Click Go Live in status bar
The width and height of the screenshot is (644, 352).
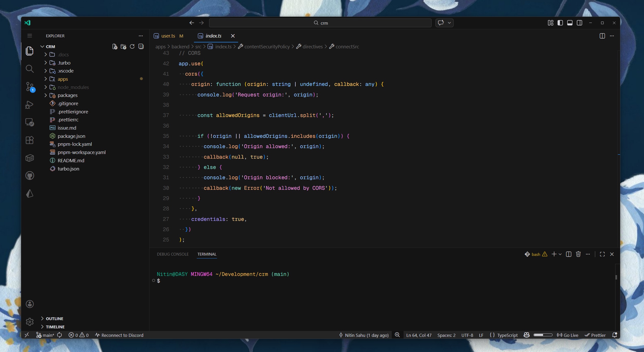coord(568,335)
